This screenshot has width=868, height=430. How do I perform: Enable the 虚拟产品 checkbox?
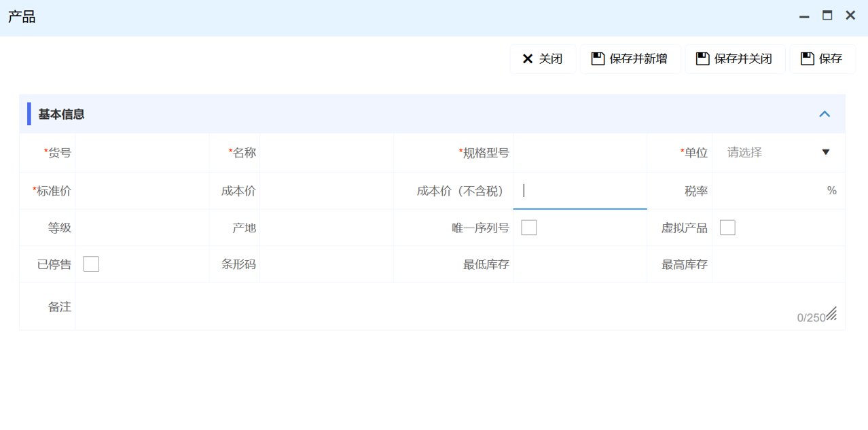coord(727,228)
